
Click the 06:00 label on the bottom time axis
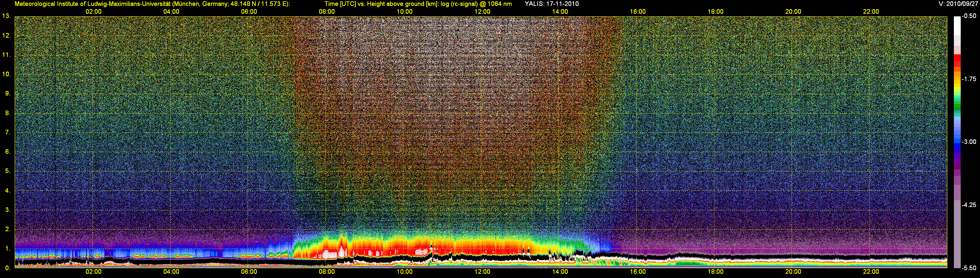click(x=249, y=272)
